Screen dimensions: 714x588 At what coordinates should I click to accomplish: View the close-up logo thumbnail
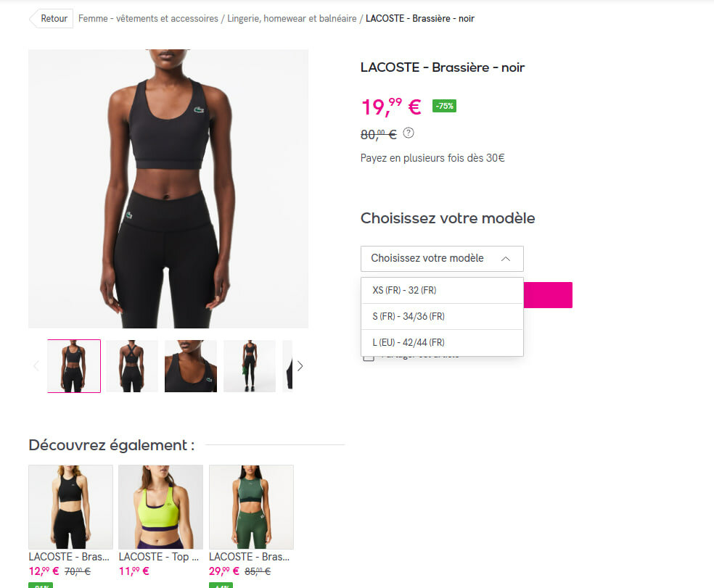point(191,366)
